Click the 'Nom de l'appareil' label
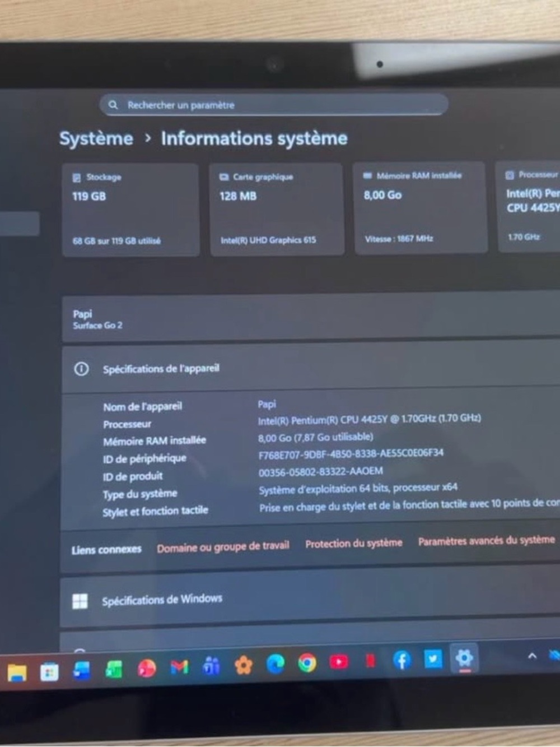The width and height of the screenshot is (560, 747). (x=142, y=407)
